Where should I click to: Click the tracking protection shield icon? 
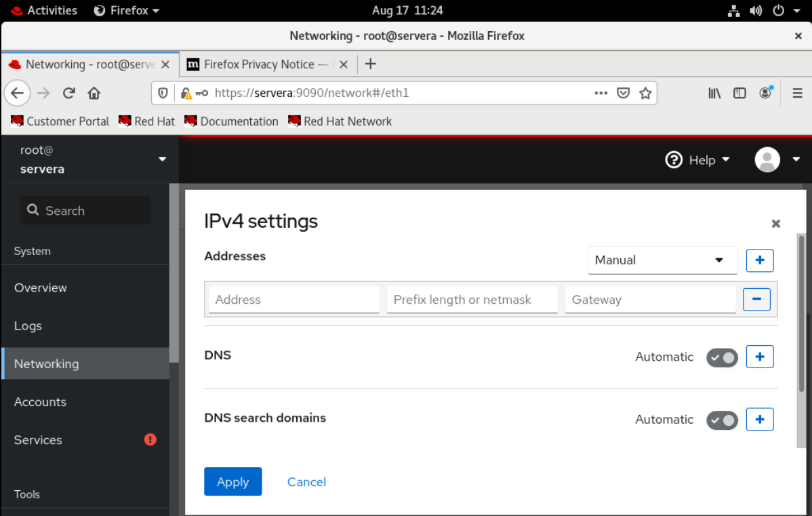point(162,93)
